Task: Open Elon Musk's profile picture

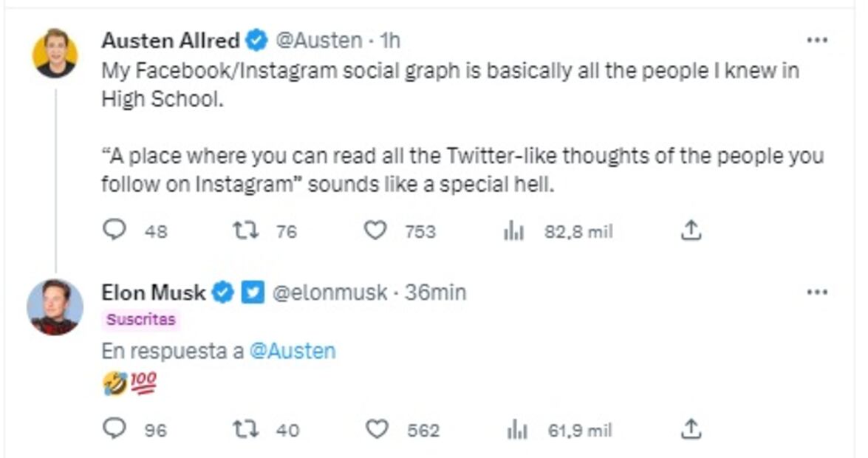Action: tap(55, 307)
